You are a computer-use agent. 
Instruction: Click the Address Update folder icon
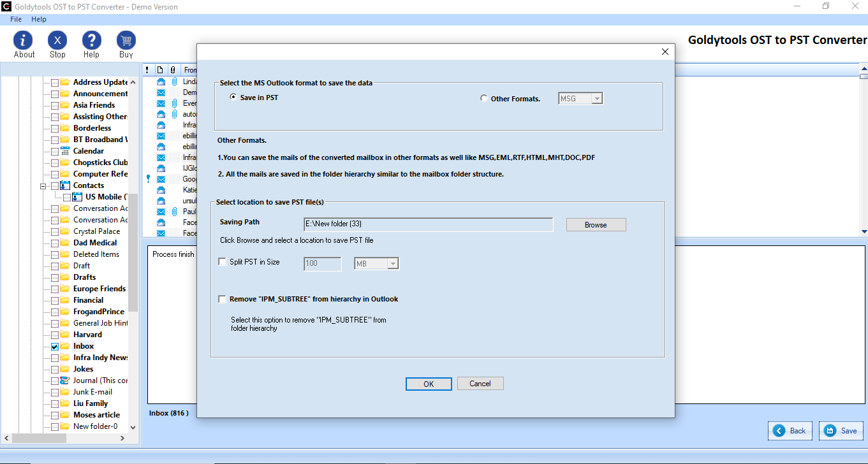point(65,82)
